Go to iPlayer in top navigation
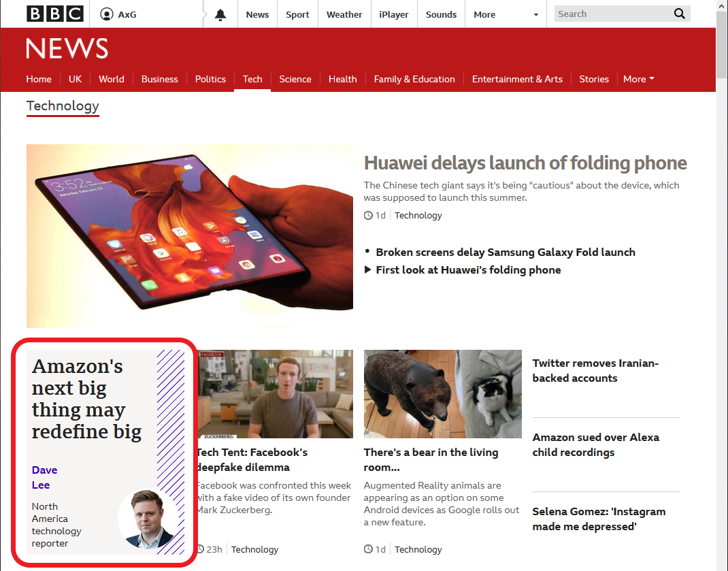Screen dimensions: 728x571 (393, 14)
